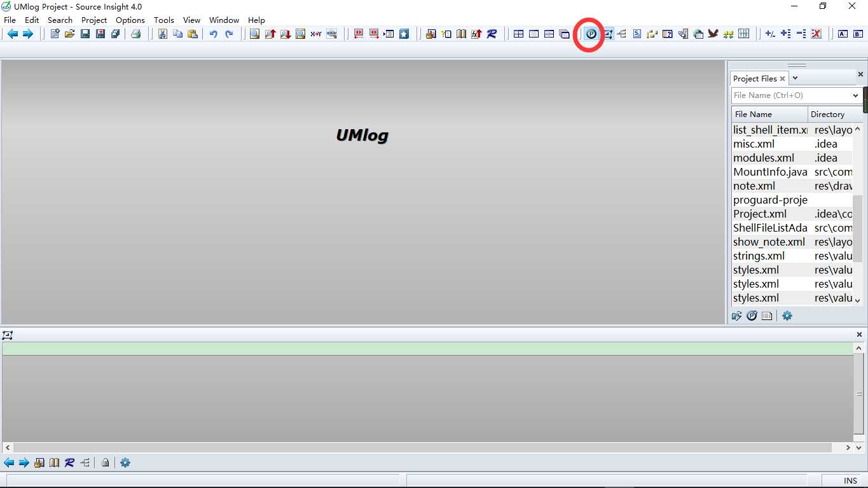
Task: Close the context window pane with x
Action: click(x=859, y=334)
